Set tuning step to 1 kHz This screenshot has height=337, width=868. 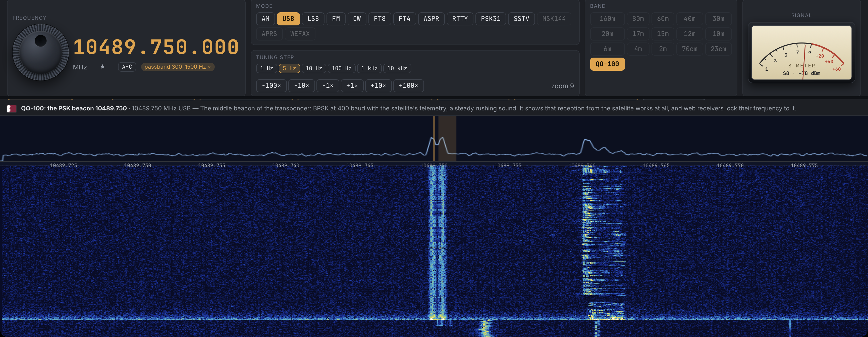[x=369, y=68]
